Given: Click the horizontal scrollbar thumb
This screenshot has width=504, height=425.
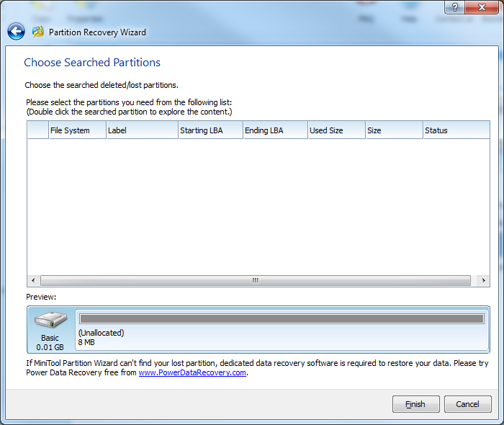Looking at the screenshot, I should [x=256, y=280].
